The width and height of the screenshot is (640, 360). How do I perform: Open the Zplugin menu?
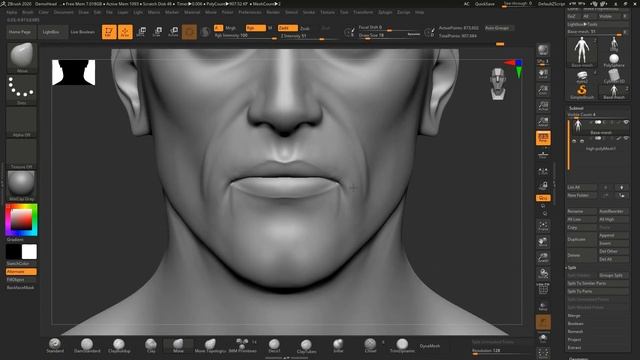point(385,12)
